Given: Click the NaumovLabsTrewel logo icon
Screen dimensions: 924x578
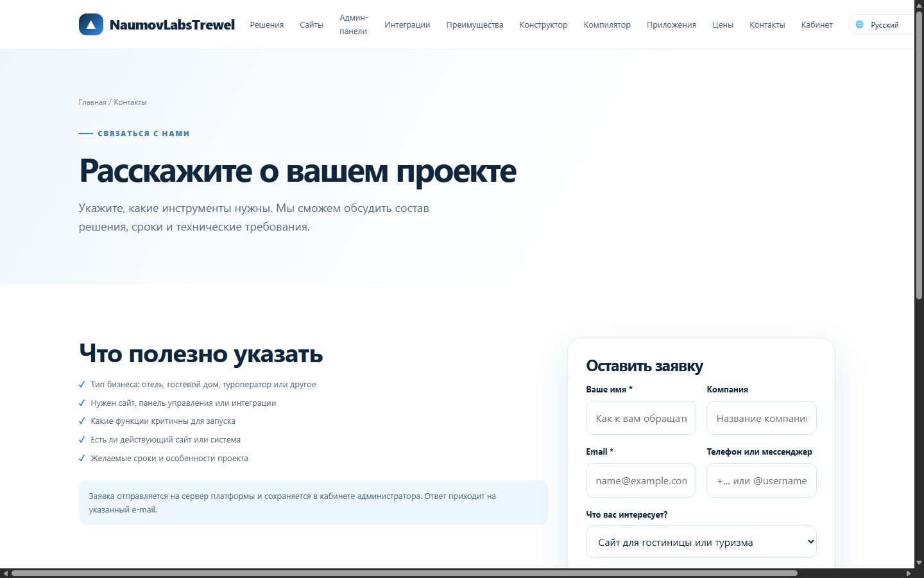Looking at the screenshot, I should [91, 24].
